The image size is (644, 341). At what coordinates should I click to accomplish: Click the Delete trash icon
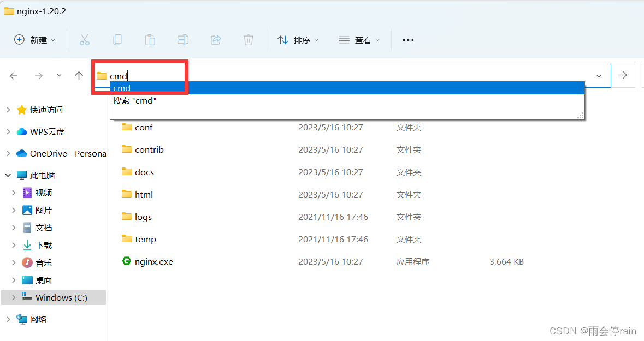(249, 40)
